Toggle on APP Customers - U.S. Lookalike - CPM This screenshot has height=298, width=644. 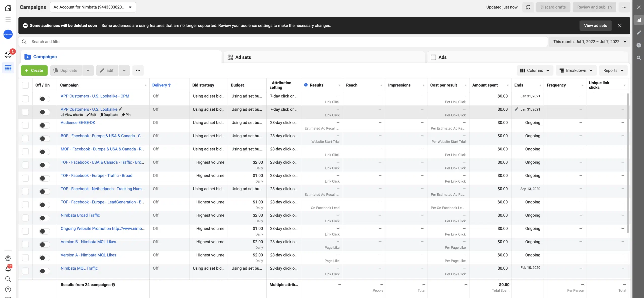[x=45, y=99]
